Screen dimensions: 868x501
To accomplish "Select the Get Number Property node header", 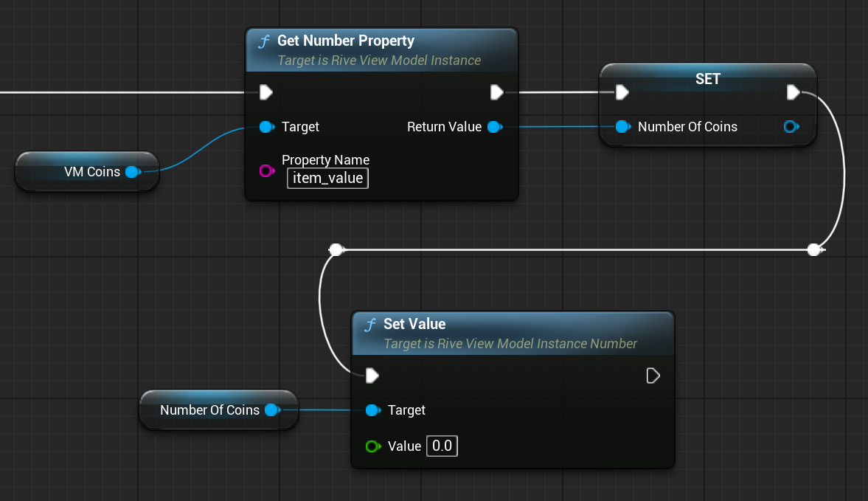I will (x=347, y=41).
